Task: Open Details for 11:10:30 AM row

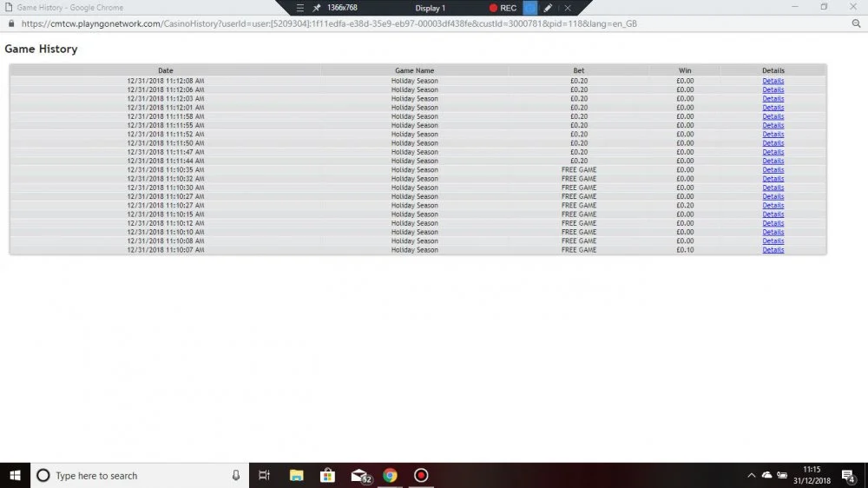Action: click(773, 188)
